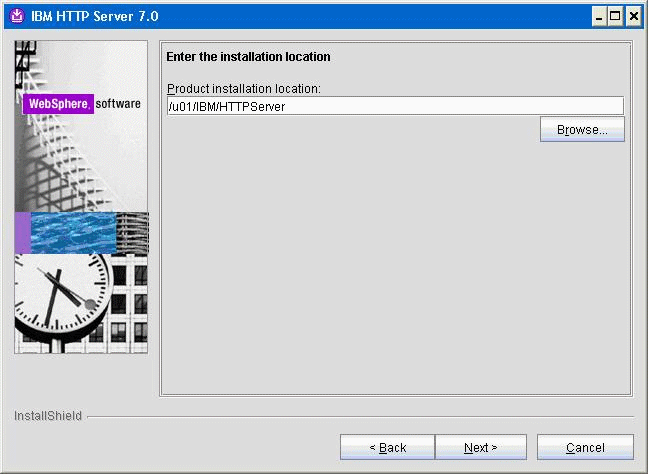Close the IBM HTTP Server window
648x474 pixels.
tap(634, 17)
